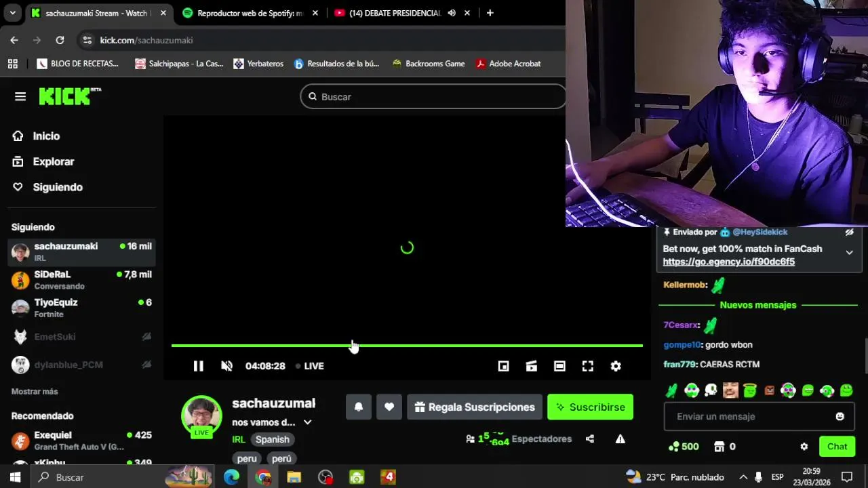Toggle notifications bell for sachauzumaki
The image size is (868, 488).
point(359,407)
